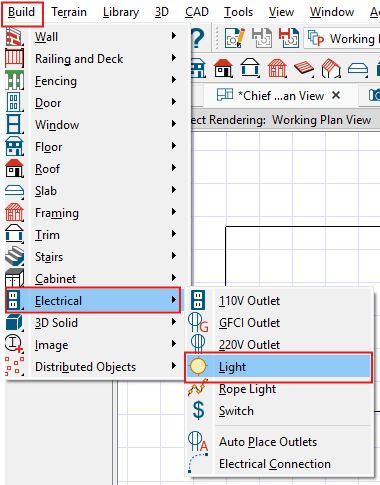Open the View menu
The height and width of the screenshot is (485, 380).
281,12
